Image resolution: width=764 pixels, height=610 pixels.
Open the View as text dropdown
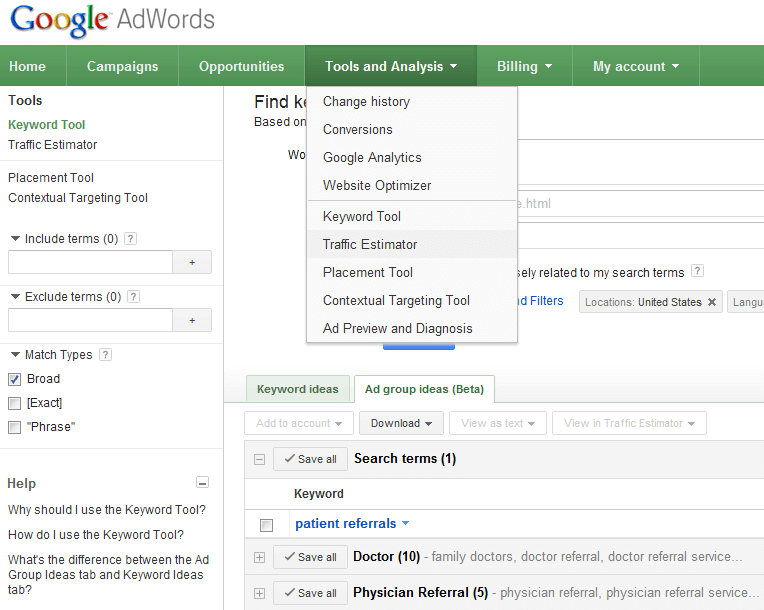tap(497, 423)
